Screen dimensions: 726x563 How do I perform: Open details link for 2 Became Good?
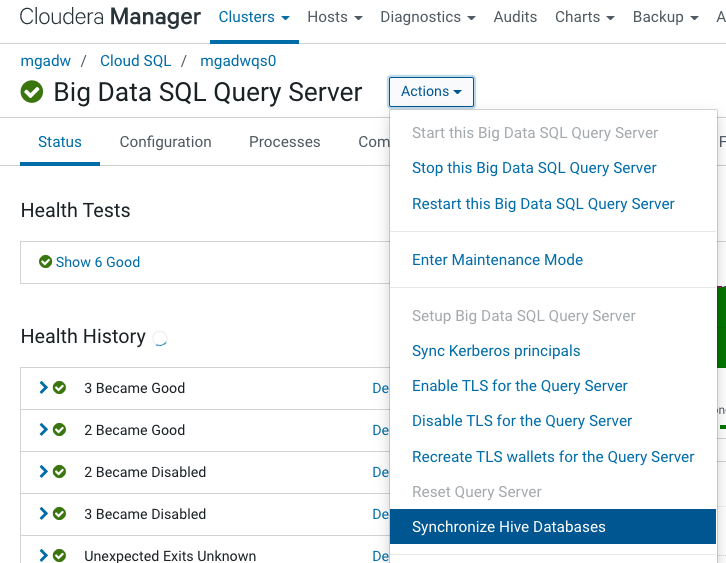pyautogui.click(x=381, y=430)
